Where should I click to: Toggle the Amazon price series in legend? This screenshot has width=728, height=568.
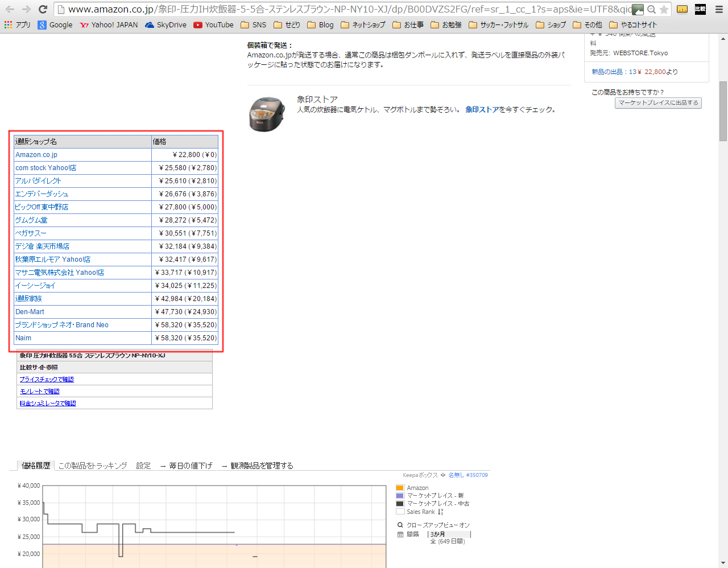click(x=412, y=488)
